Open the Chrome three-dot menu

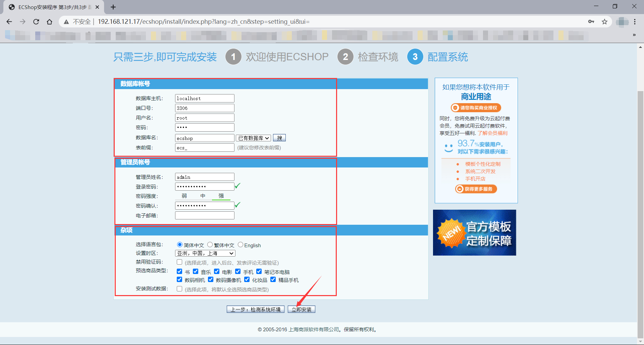(635, 22)
